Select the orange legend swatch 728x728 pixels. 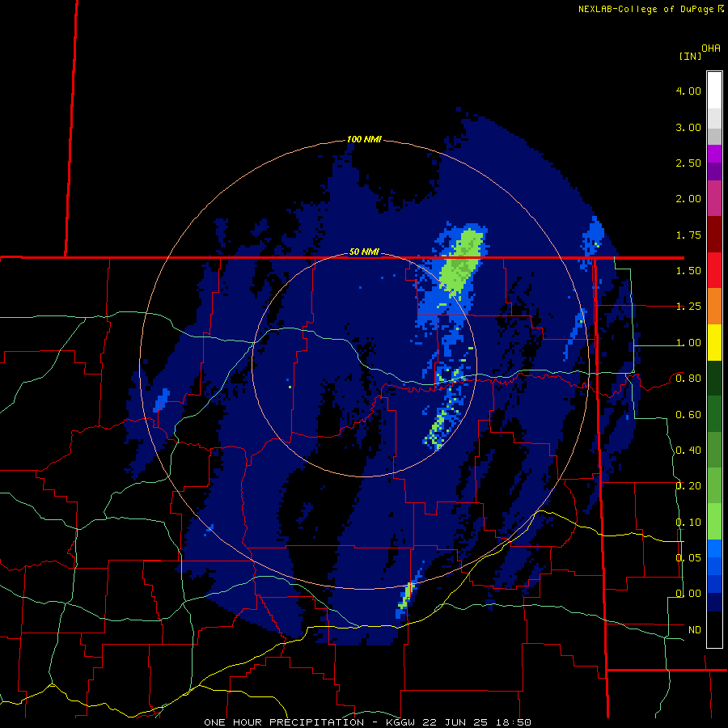714,307
